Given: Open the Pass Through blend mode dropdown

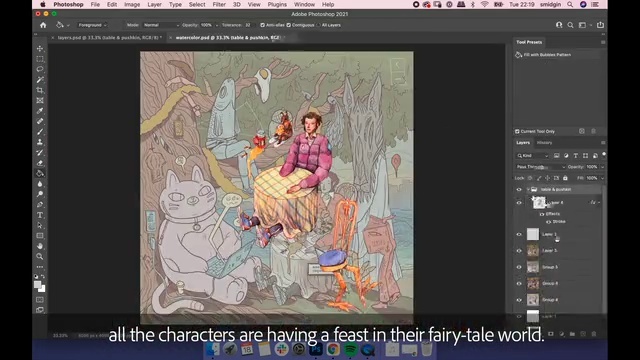Looking at the screenshot, I should coord(541,167).
